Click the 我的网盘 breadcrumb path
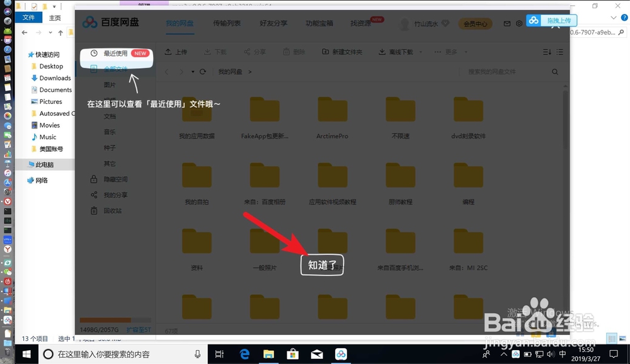Image resolution: width=630 pixels, height=364 pixels. pos(230,72)
